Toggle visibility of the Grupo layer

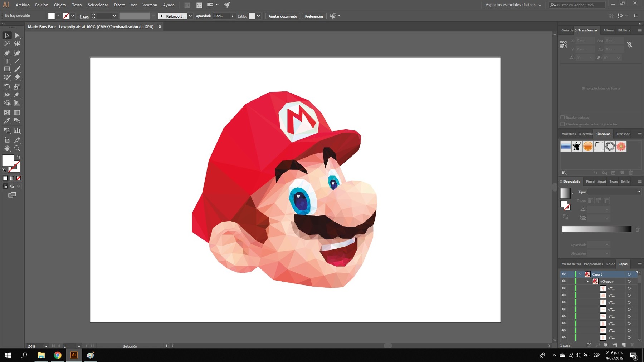563,281
